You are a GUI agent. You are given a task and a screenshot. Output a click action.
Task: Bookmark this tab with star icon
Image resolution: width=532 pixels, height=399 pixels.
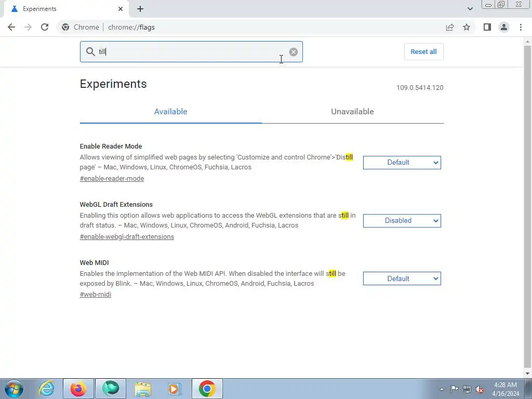pyautogui.click(x=467, y=27)
